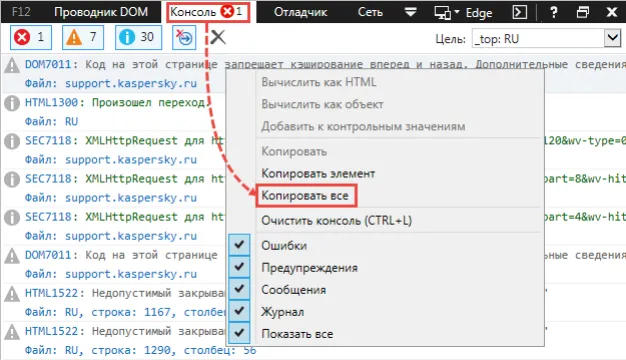Click the X clear console icon
The width and height of the screenshot is (626, 360).
[218, 38]
